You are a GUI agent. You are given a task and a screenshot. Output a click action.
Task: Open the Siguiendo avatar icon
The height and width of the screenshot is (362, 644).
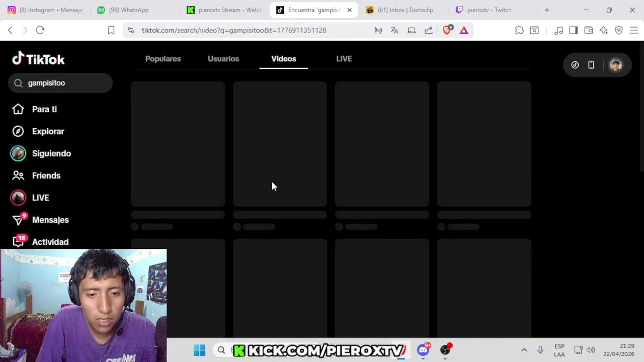pyautogui.click(x=18, y=153)
